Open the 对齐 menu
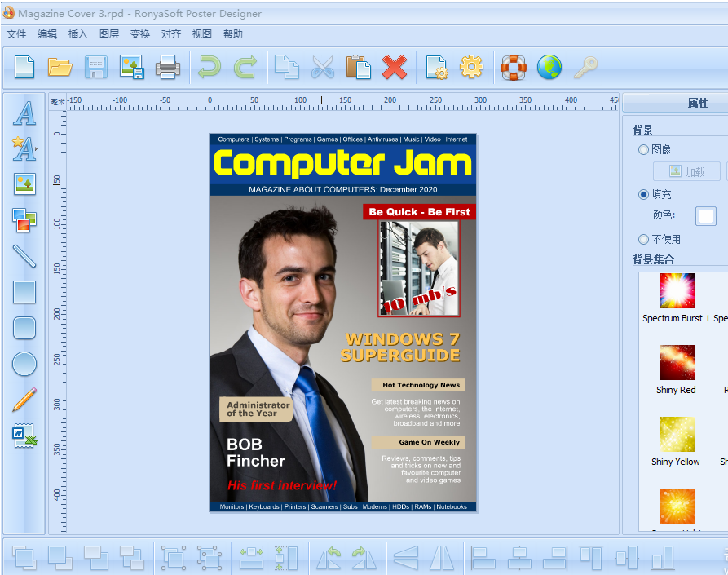728x575 pixels. tap(171, 34)
